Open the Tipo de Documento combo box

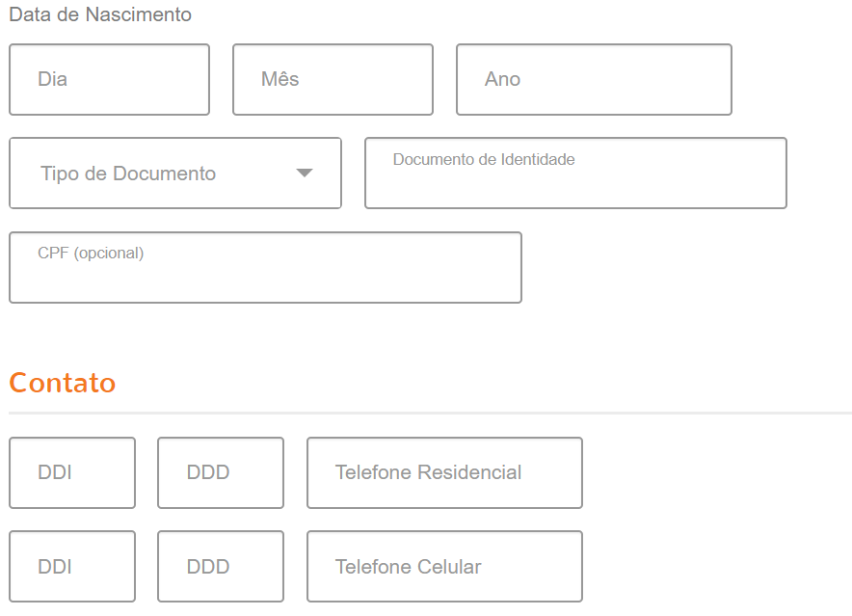(174, 174)
